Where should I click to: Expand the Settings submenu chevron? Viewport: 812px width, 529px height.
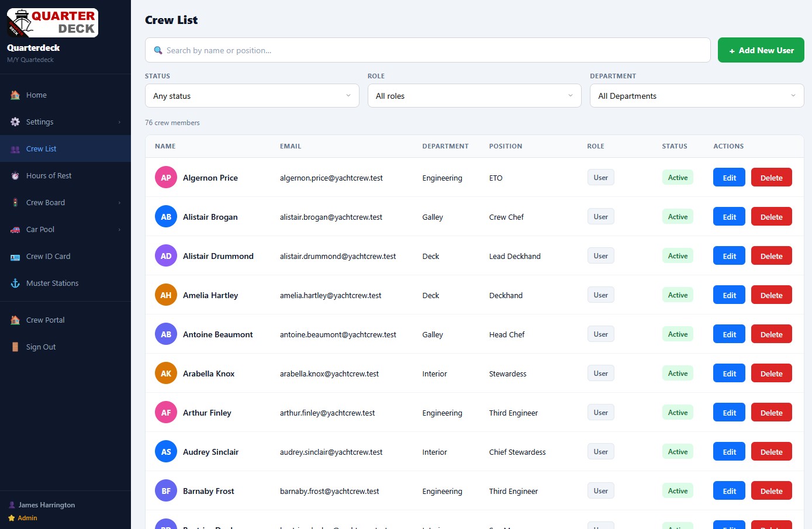119,122
